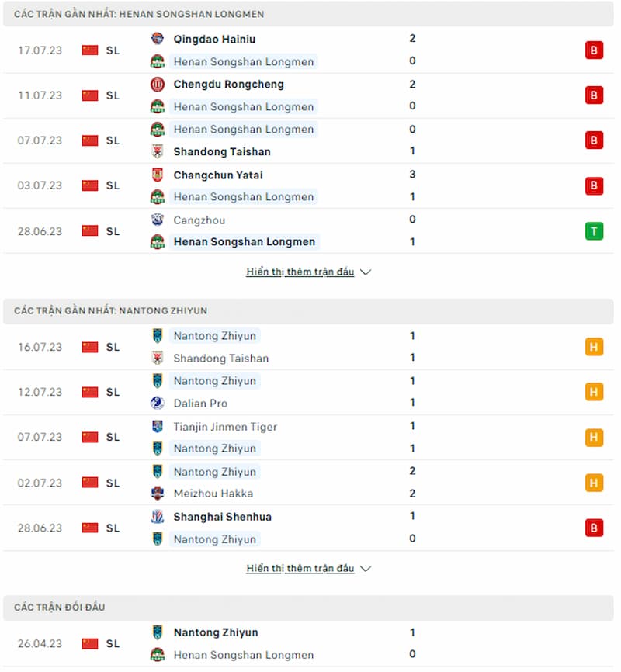Click the green T result badge

coord(594,231)
